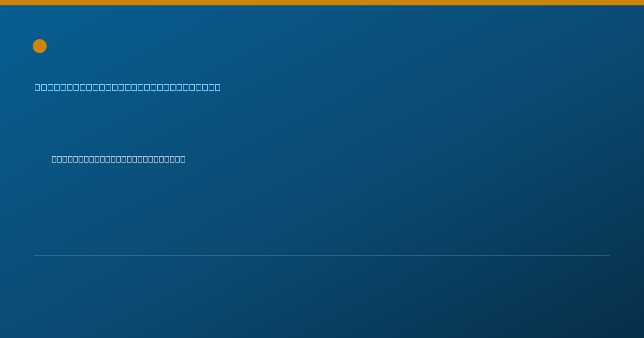Select the light blue placeholder text line
Viewport: 644px width, 338px height.
[128, 87]
